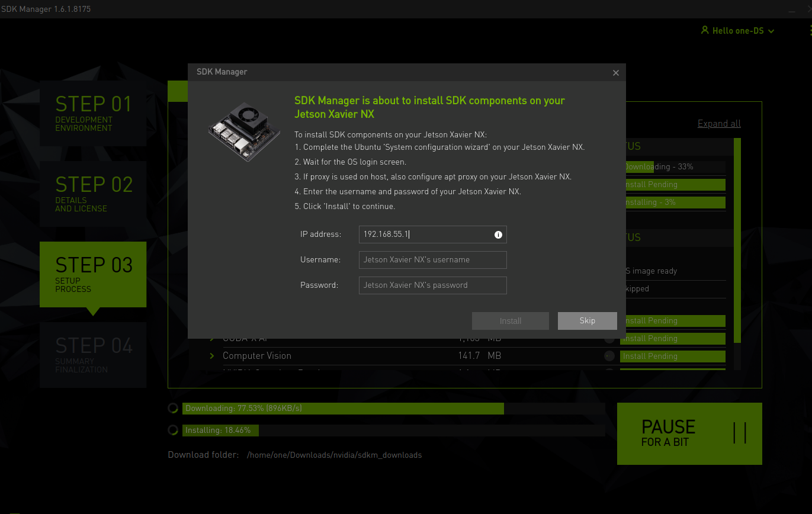This screenshot has height=514, width=812.
Task: Open Step 02 Details and License
Action: 93,194
